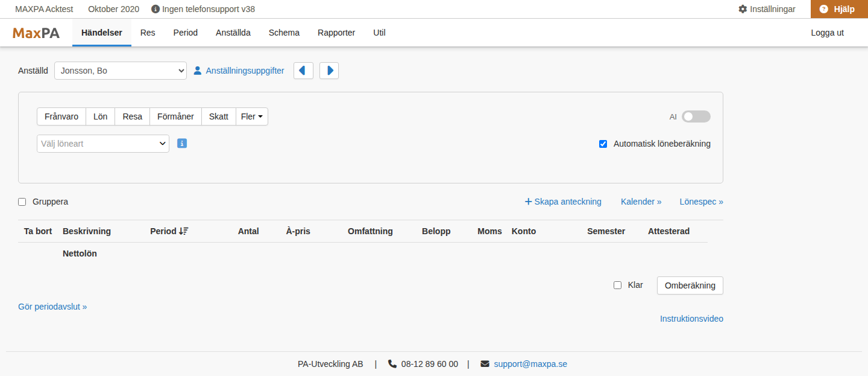Open the Schema tab
Viewport: 868px width, 376px height.
(284, 33)
